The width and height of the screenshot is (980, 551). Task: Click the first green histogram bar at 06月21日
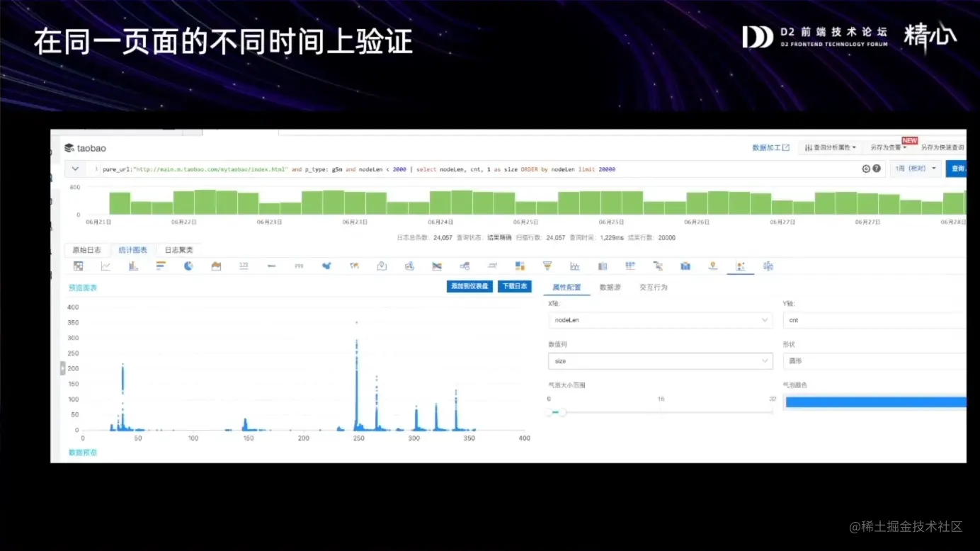pos(120,203)
